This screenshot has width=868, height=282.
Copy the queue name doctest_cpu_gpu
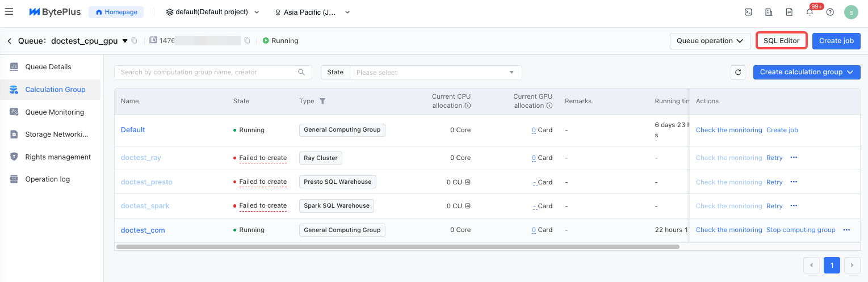(135, 41)
